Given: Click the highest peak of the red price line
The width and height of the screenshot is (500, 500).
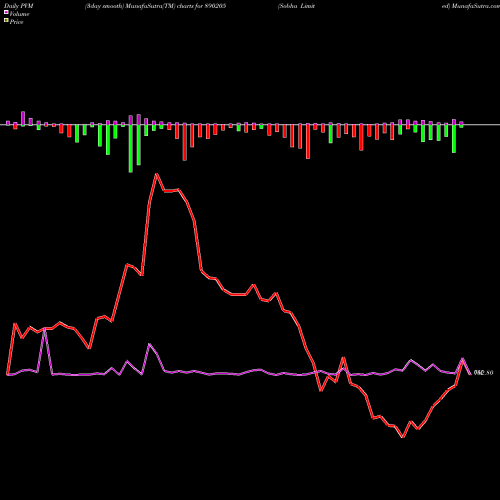Looking at the screenshot, I should (x=157, y=174).
